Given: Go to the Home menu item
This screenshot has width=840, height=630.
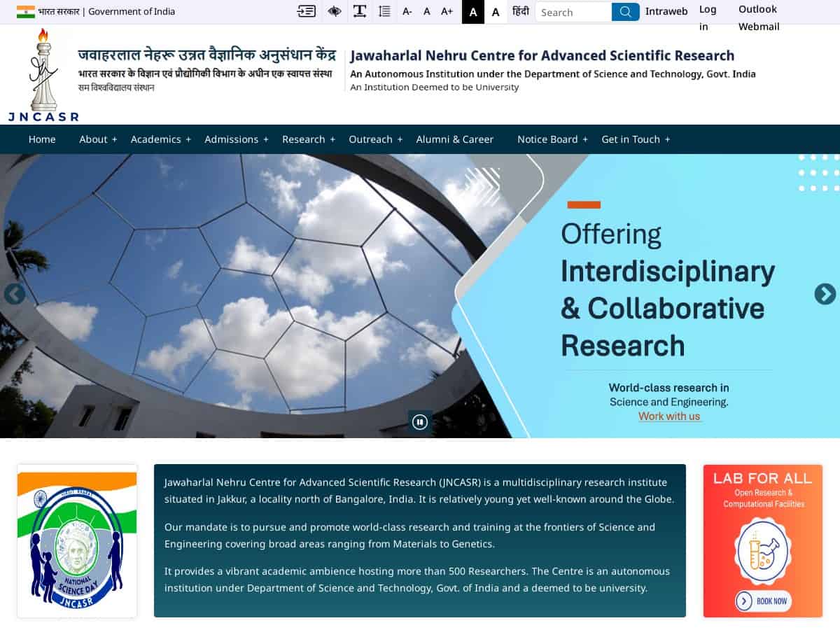Looking at the screenshot, I should click(42, 139).
